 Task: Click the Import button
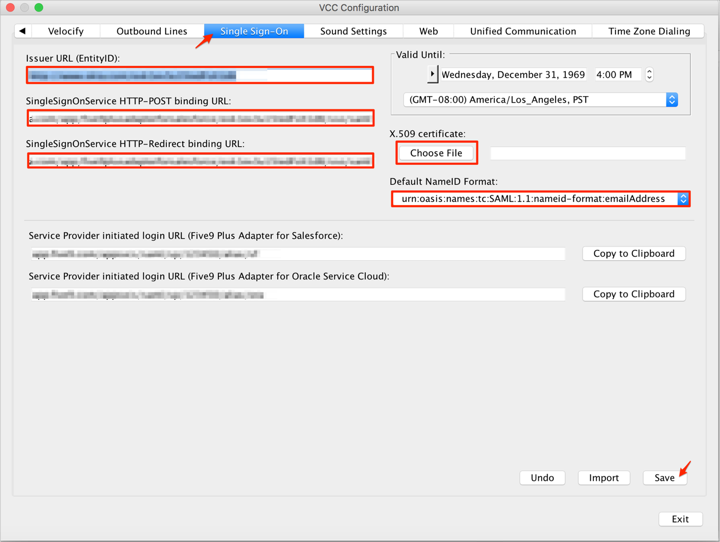(x=603, y=478)
